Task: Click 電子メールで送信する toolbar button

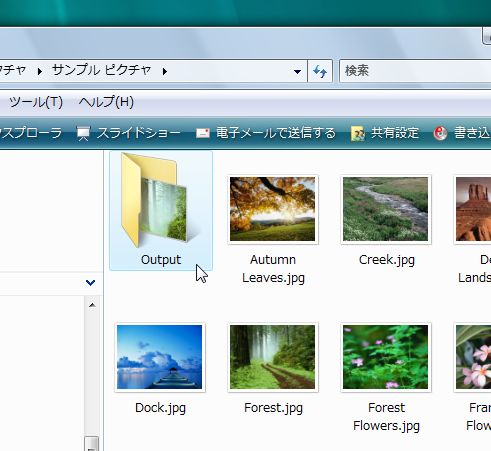Action: (266, 133)
